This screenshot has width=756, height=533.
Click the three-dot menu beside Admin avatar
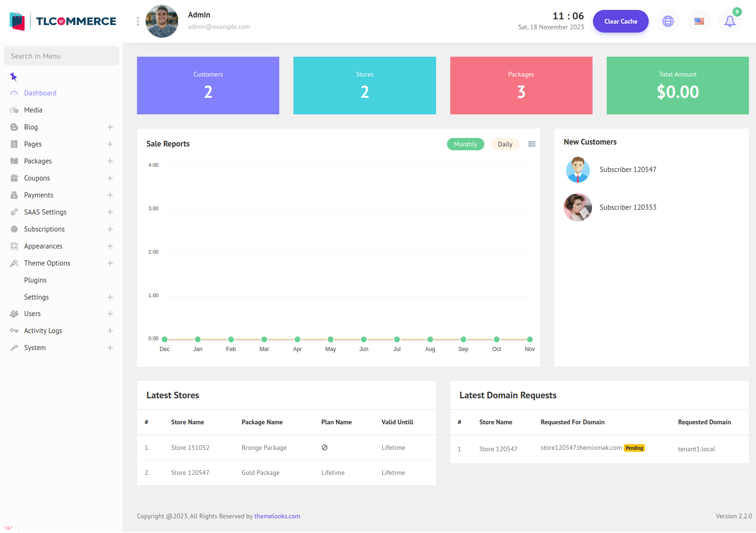pos(138,21)
